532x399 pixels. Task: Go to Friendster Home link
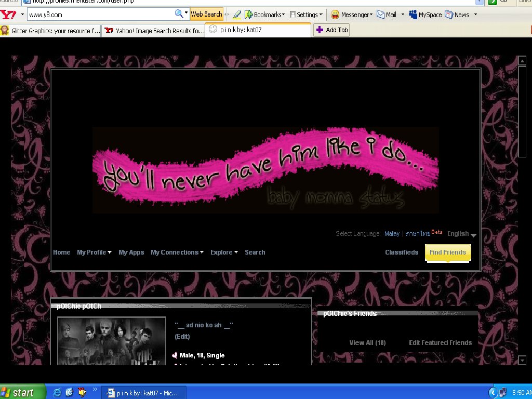coord(62,252)
